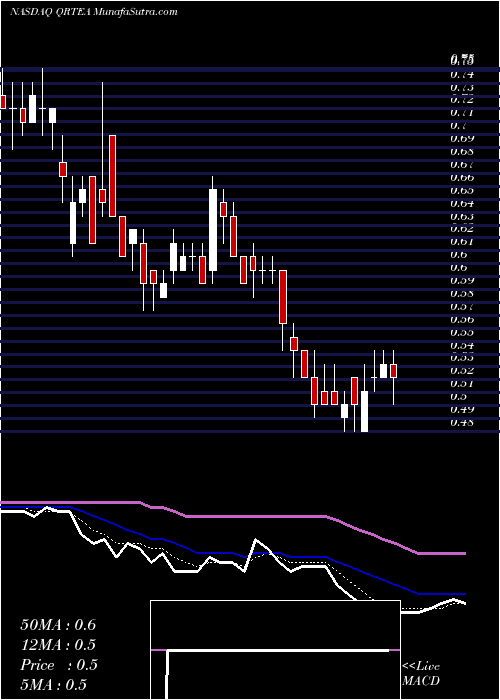Open the <<Live MACD label
Image resolution: width=500 pixels, height=700 pixels.
pos(421,674)
